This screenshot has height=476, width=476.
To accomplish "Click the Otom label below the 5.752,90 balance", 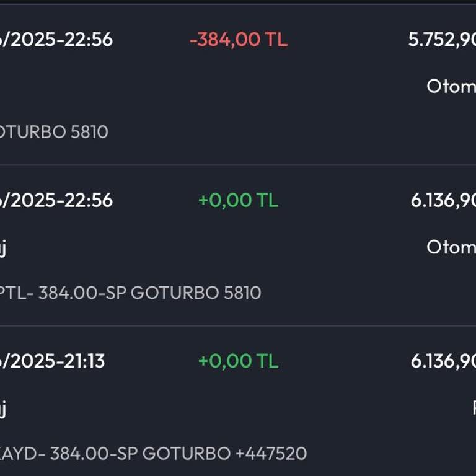I will coord(451,86).
